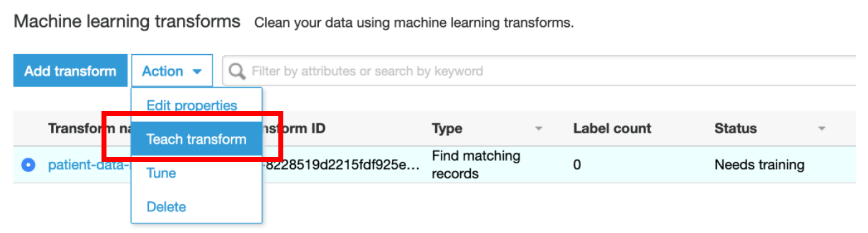Click the Find matching records type cell
868x233 pixels.
476,164
